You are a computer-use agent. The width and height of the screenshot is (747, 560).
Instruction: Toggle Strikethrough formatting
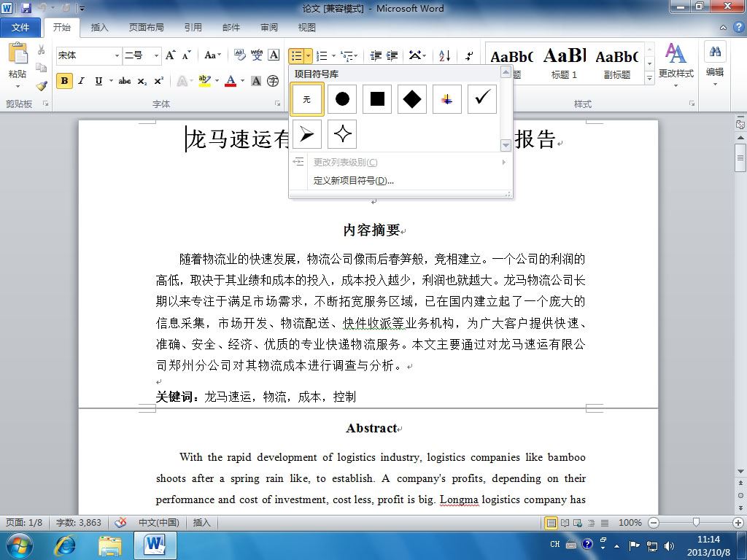point(125,81)
